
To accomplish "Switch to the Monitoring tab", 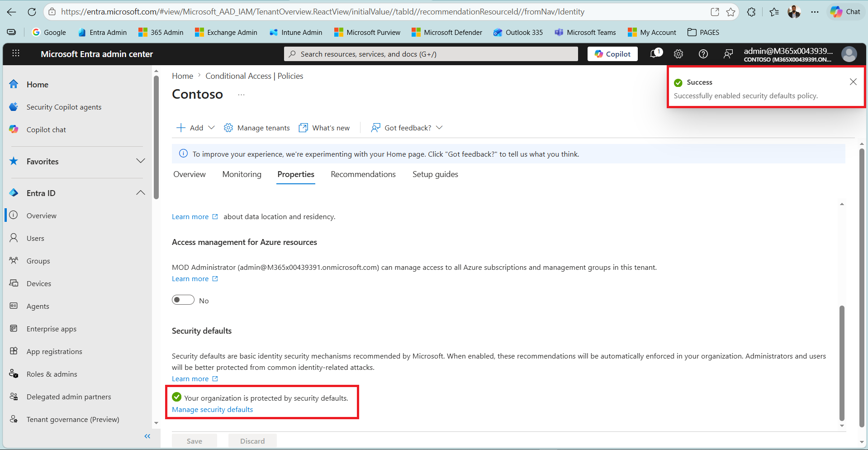I will point(242,174).
